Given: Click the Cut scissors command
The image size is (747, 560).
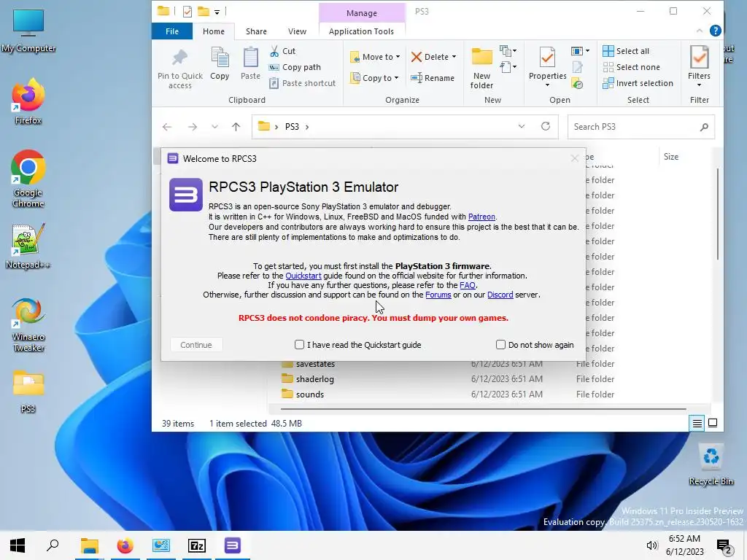Looking at the screenshot, I should click(x=282, y=51).
